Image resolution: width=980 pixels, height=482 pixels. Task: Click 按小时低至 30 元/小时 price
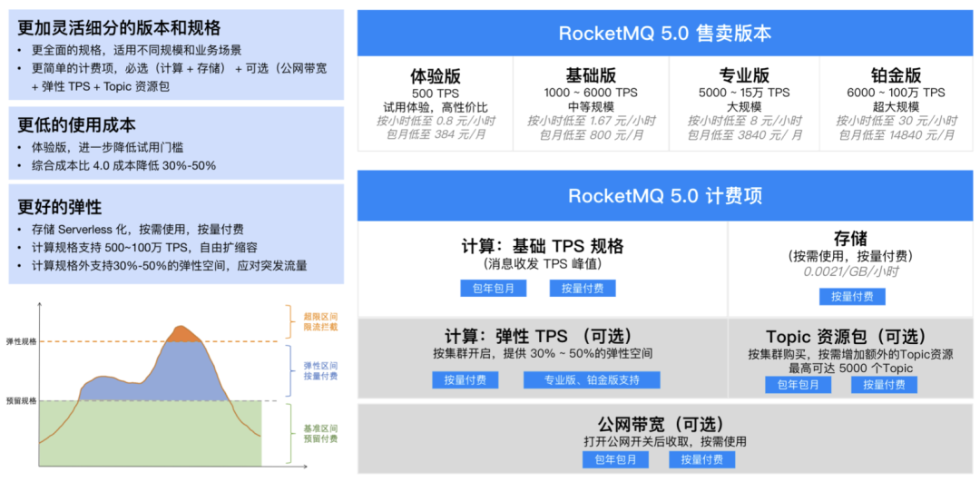(896, 121)
